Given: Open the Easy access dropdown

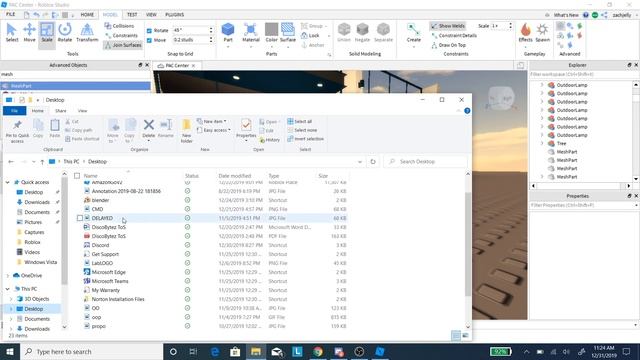Looking at the screenshot, I should 213,130.
